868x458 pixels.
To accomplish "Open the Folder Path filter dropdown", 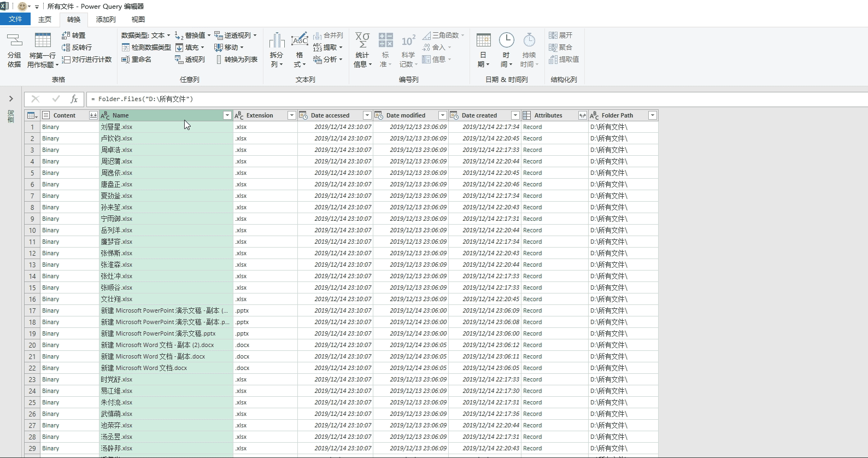I will point(653,115).
